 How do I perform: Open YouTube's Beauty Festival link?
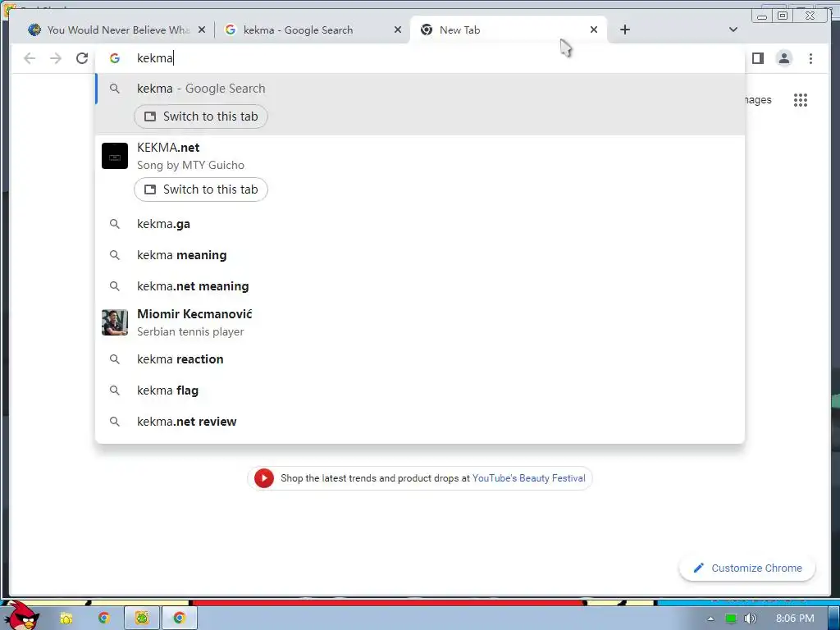[528, 478]
